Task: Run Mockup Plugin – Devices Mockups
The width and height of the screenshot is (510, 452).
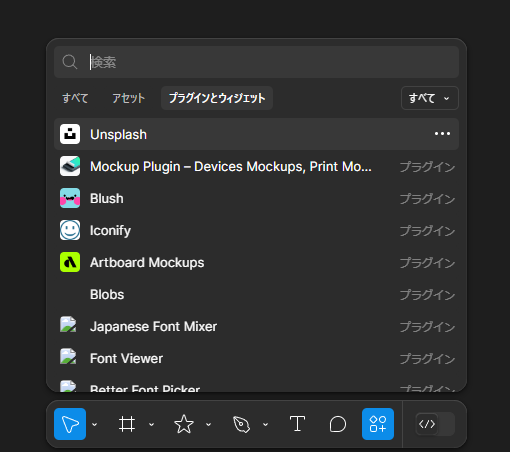Action: pos(256,166)
